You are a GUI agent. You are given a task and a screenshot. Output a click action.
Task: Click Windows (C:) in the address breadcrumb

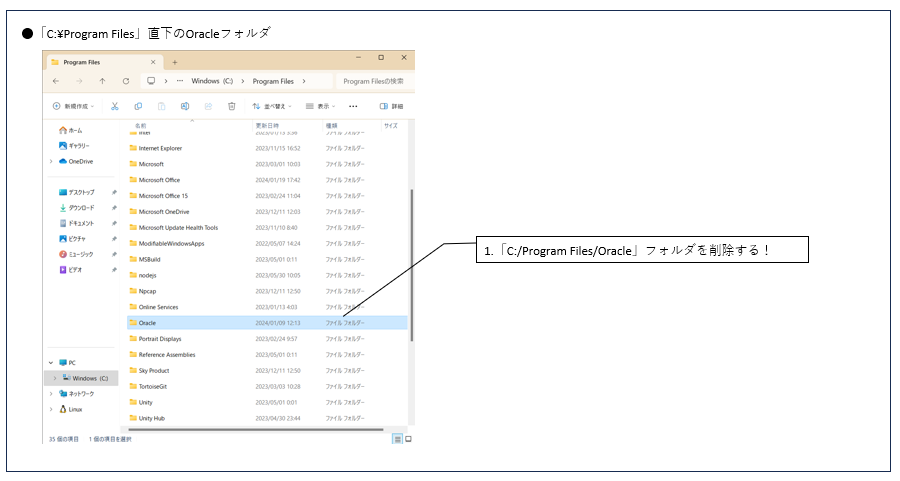[212, 82]
